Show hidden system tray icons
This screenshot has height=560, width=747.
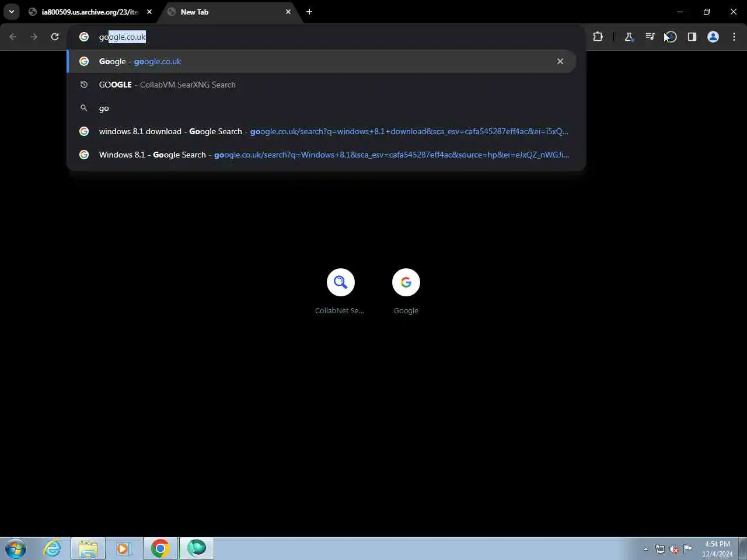[645, 549]
